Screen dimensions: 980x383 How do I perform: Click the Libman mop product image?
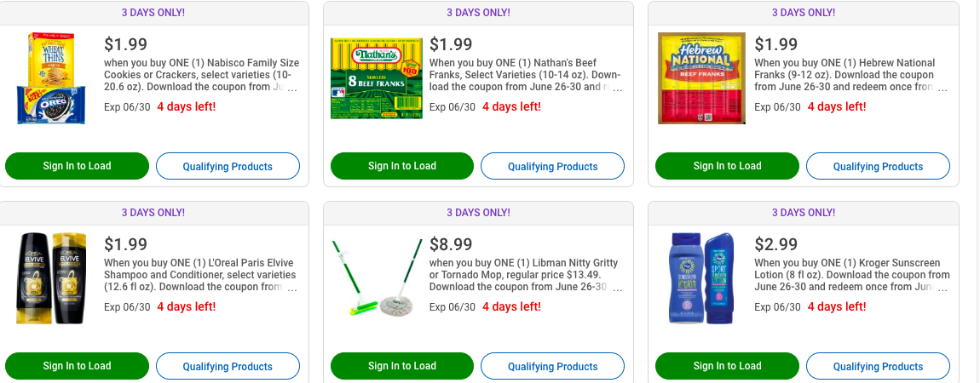376,278
